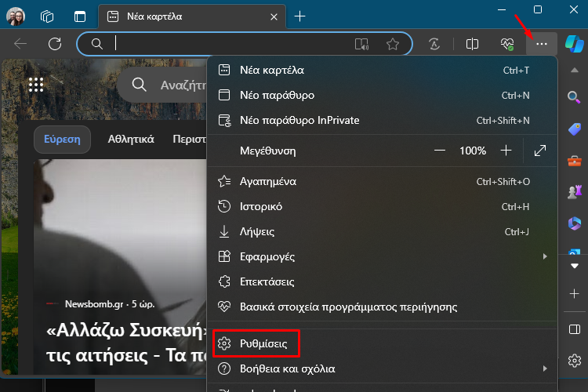Close the Νέα καρτέλα tab

(x=274, y=17)
